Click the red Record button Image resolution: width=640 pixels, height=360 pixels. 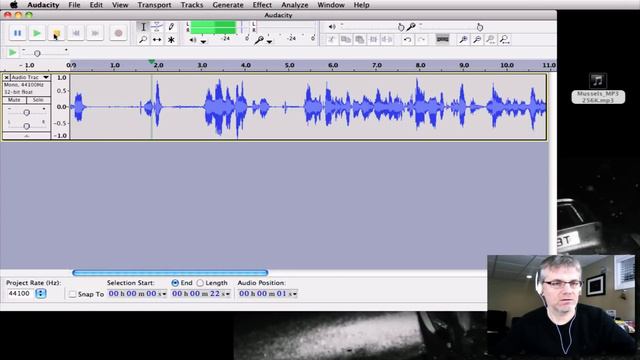[x=118, y=33]
